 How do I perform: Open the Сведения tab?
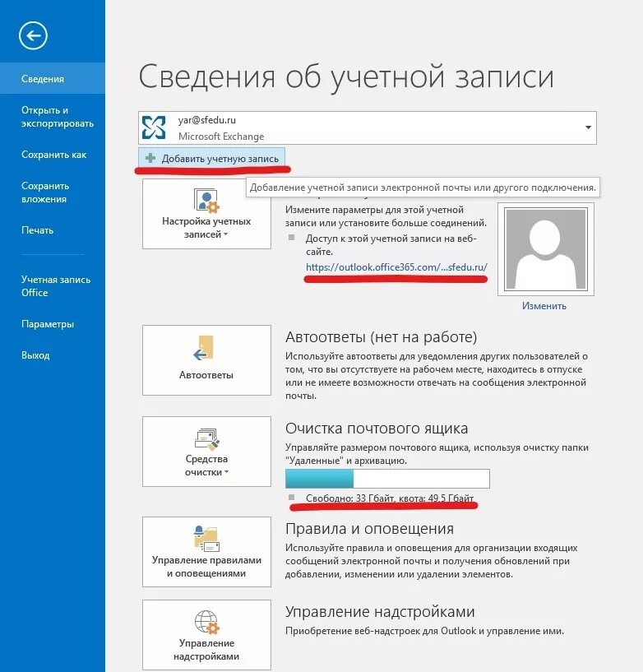click(x=53, y=78)
